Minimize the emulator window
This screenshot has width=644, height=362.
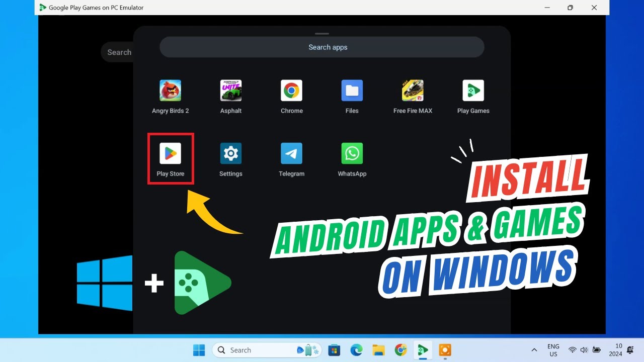pos(546,8)
